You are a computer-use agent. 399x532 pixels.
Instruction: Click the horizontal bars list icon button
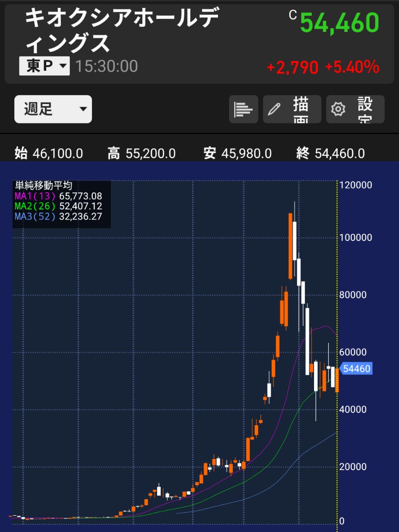coord(243,109)
